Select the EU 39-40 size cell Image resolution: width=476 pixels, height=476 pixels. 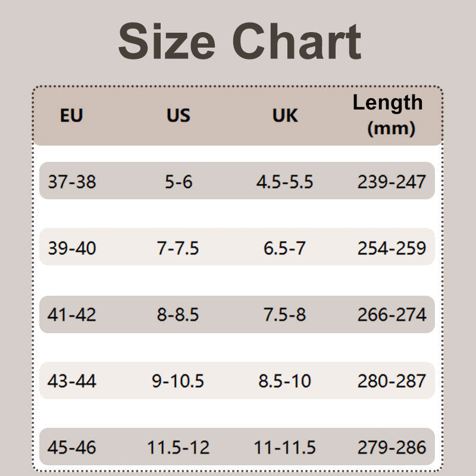tap(72, 248)
